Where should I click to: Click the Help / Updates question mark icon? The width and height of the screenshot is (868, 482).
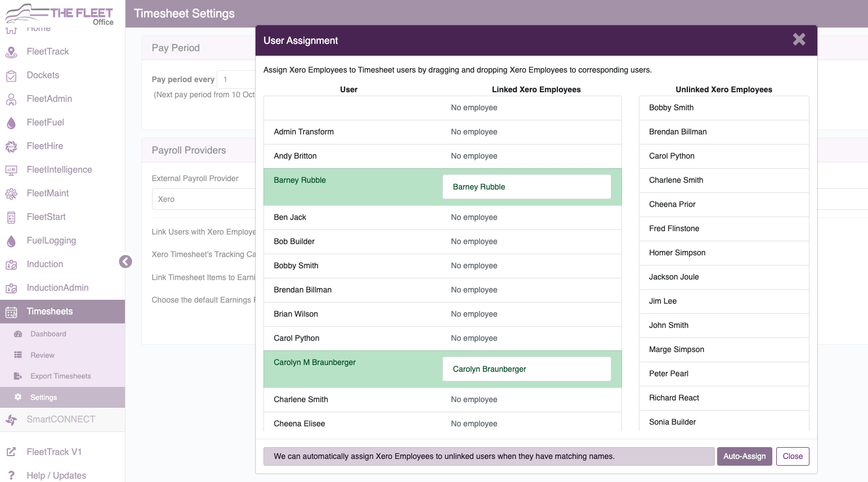12,475
